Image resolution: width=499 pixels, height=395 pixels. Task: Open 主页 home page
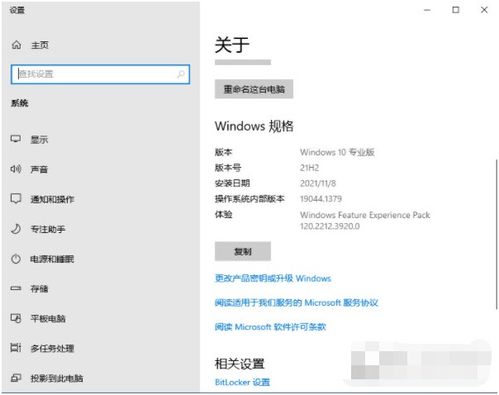[x=40, y=45]
